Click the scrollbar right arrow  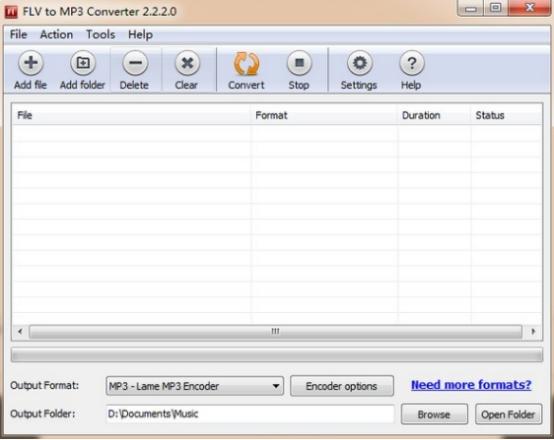point(533,332)
